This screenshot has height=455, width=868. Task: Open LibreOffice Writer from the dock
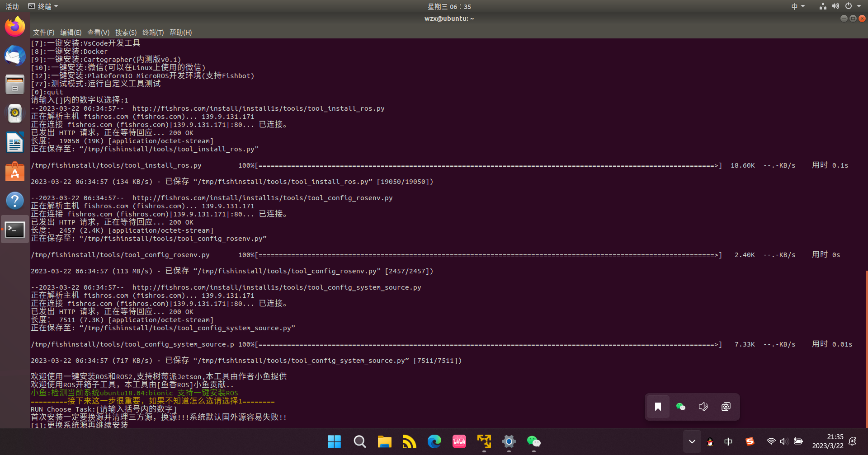[x=15, y=143]
